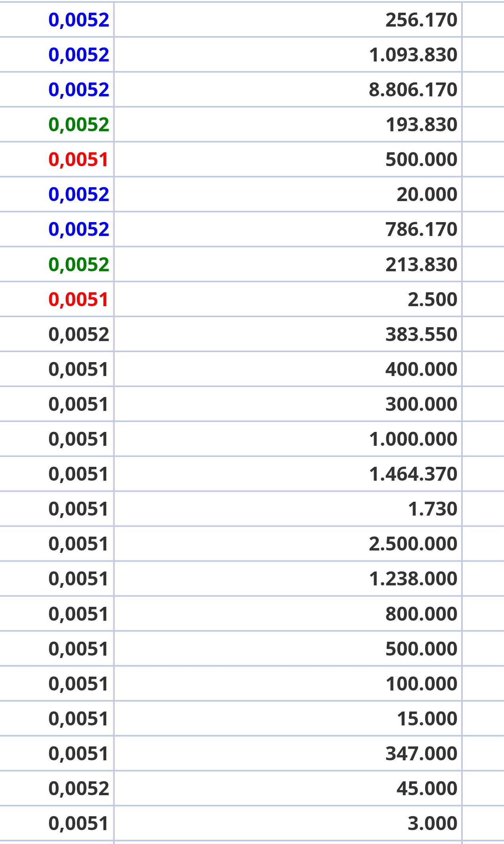Select red 0,0051 price beside 500.000
The width and height of the screenshot is (504, 844).
78,159
